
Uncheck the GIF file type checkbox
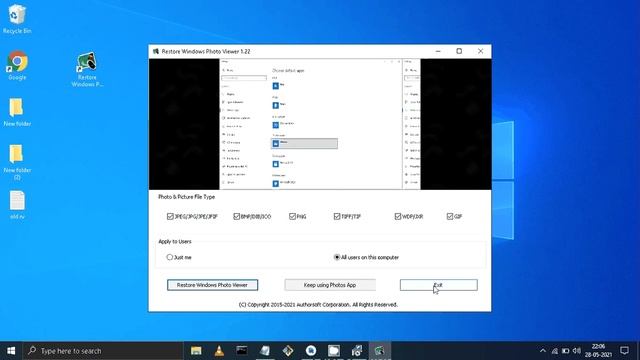click(450, 216)
